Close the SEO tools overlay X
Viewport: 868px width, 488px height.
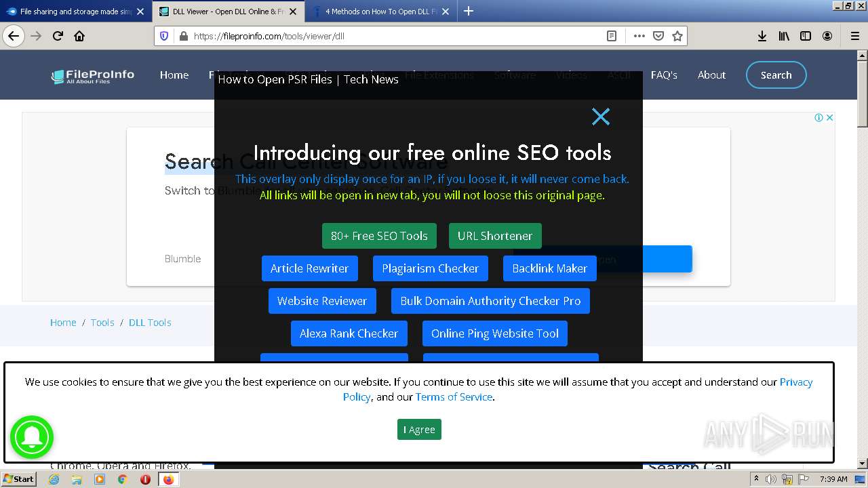[601, 117]
